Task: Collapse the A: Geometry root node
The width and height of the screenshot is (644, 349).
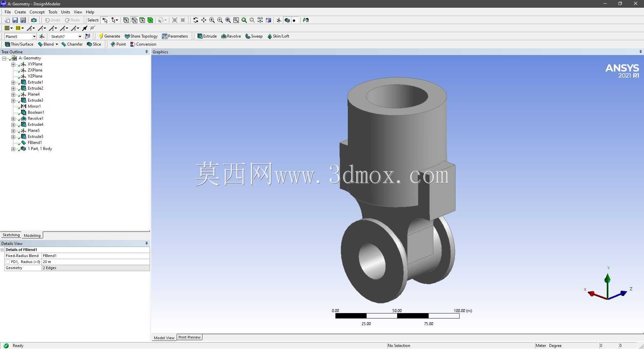Action: pos(4,58)
